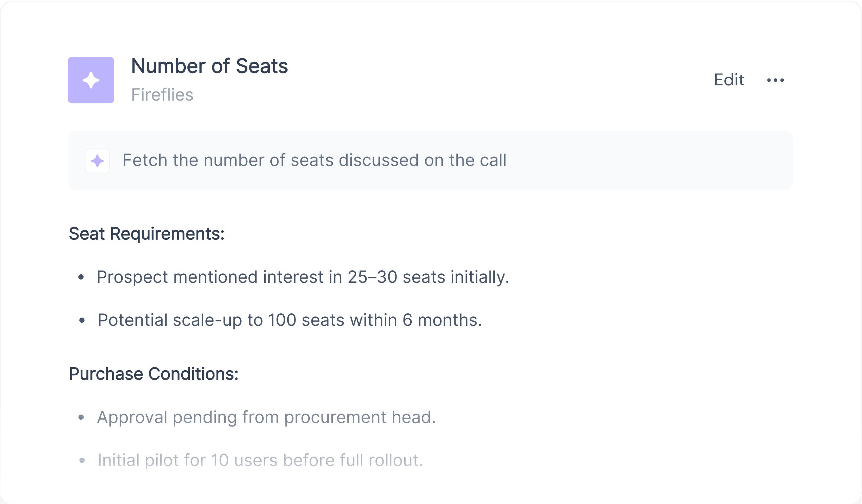Click bullet dot before 'Initial pilot'
The image size is (862, 504).
(x=82, y=461)
